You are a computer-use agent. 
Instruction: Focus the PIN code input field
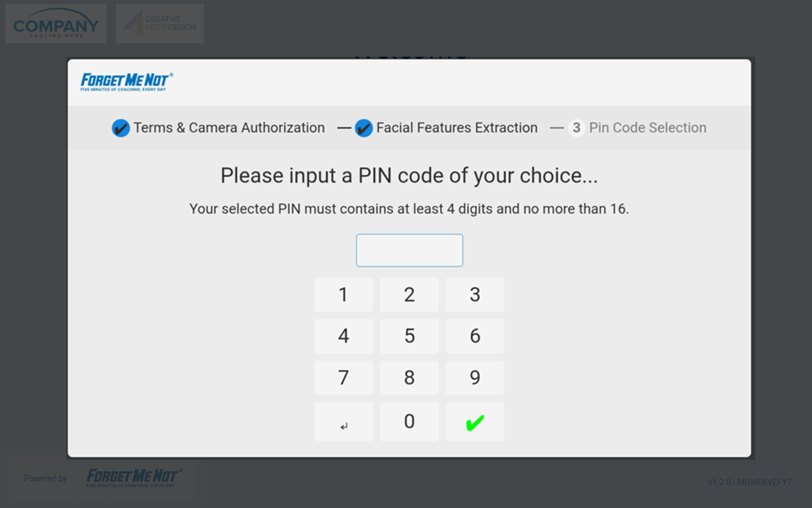[x=409, y=251]
